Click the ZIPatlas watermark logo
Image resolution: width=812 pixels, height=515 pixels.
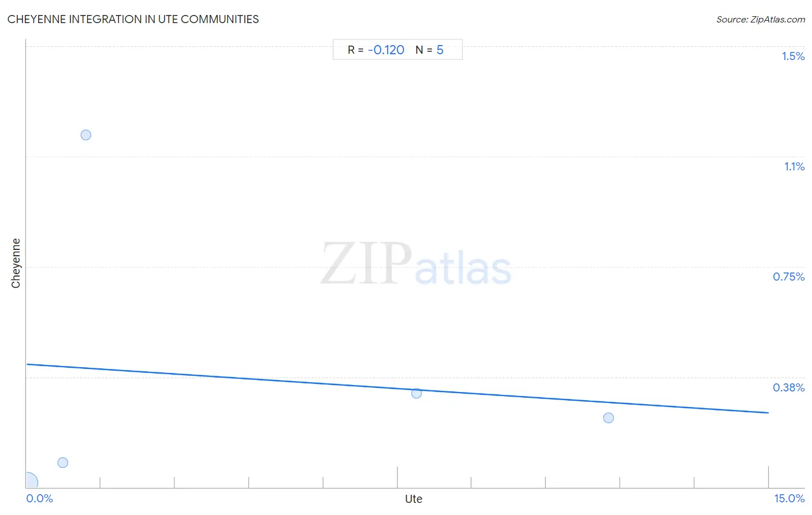416,264
